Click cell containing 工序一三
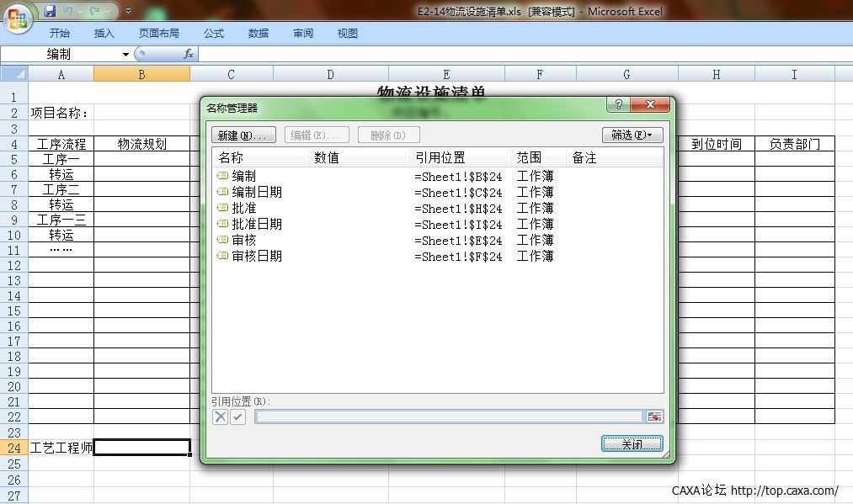The width and height of the screenshot is (853, 504). click(x=61, y=220)
